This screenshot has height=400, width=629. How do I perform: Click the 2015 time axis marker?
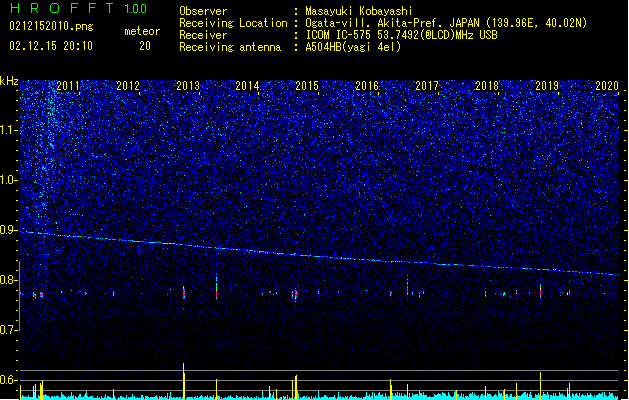(307, 85)
